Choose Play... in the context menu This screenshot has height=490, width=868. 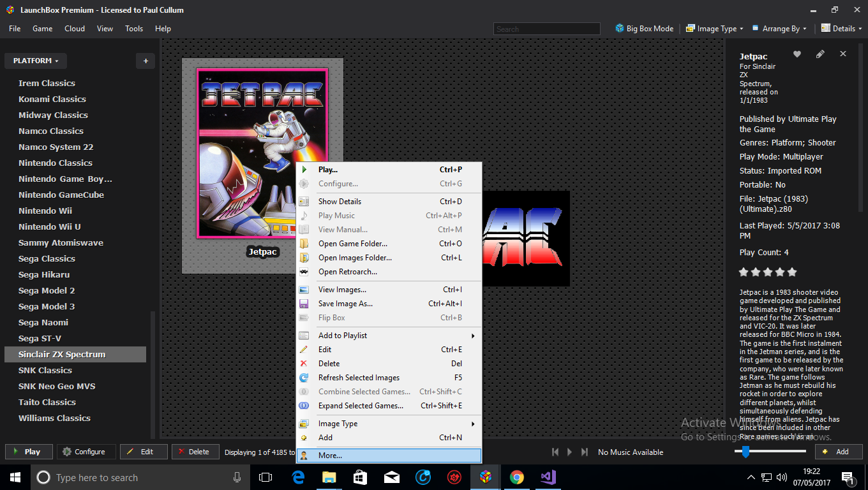click(x=389, y=170)
